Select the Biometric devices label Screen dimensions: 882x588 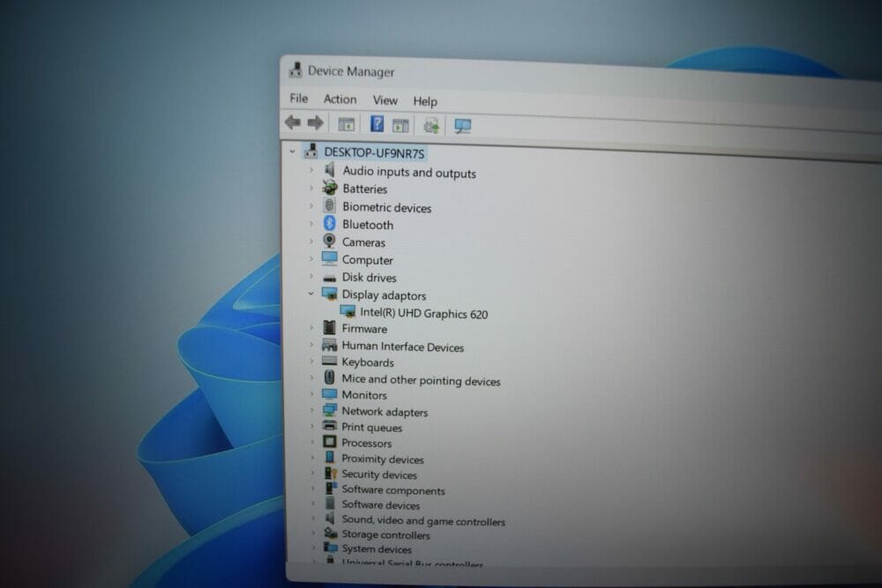pos(387,207)
